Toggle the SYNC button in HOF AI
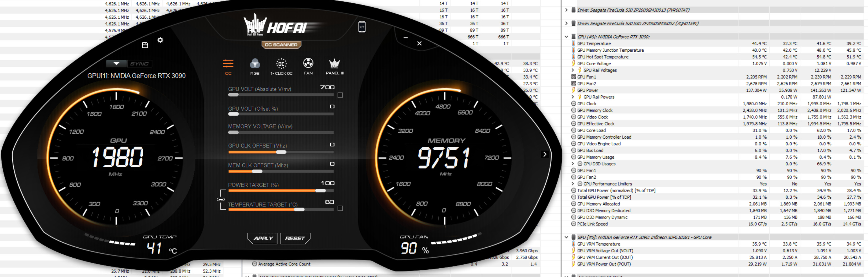This screenshot has width=868, height=277. pyautogui.click(x=140, y=64)
